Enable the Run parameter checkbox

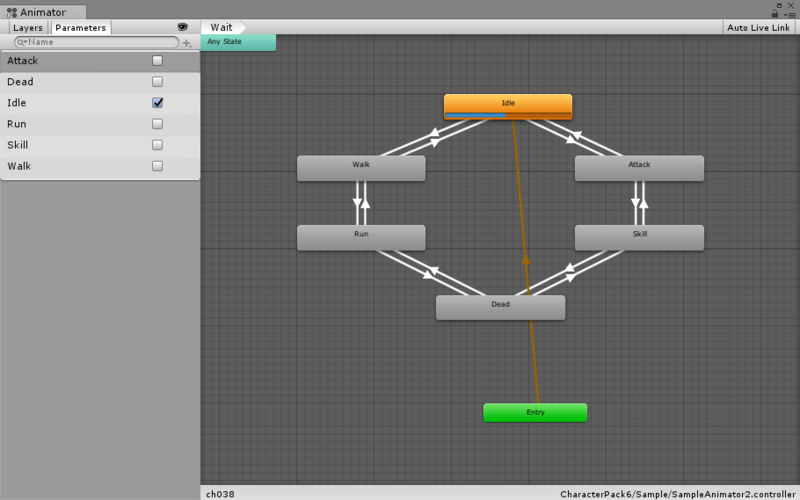pyautogui.click(x=157, y=124)
